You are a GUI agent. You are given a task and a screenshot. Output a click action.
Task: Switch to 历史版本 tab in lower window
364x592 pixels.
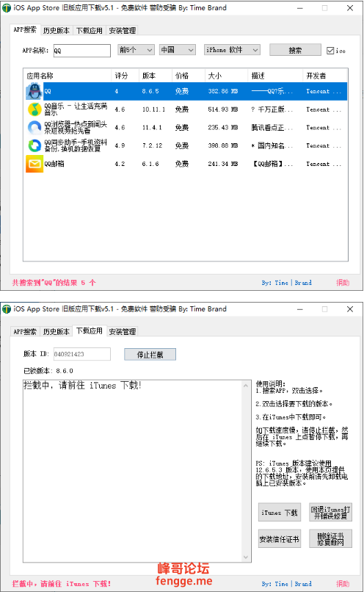[x=57, y=332]
